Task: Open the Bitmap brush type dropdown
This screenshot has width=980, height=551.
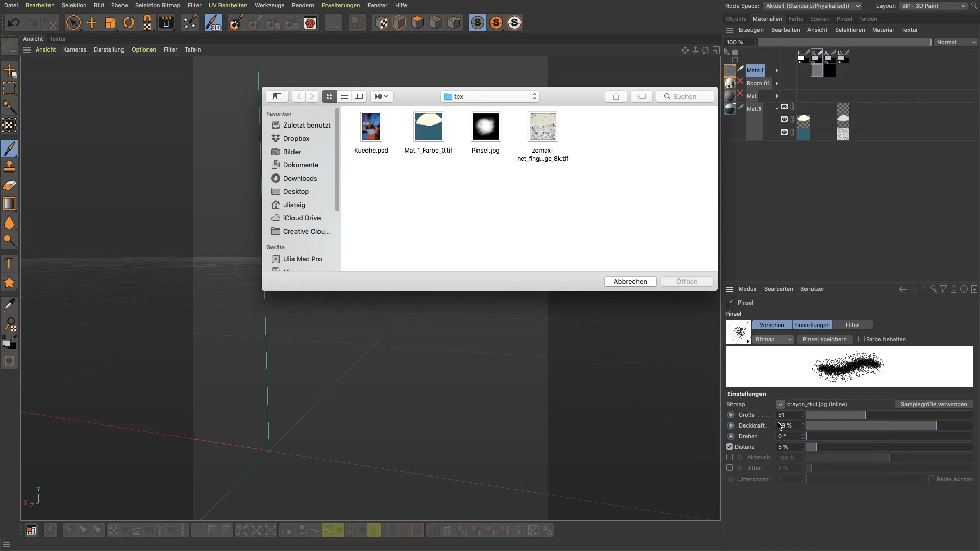Action: [x=773, y=339]
